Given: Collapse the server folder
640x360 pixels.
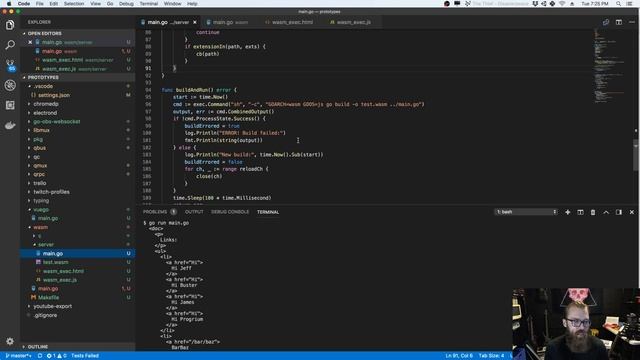Looking at the screenshot, I should click(x=46, y=244).
